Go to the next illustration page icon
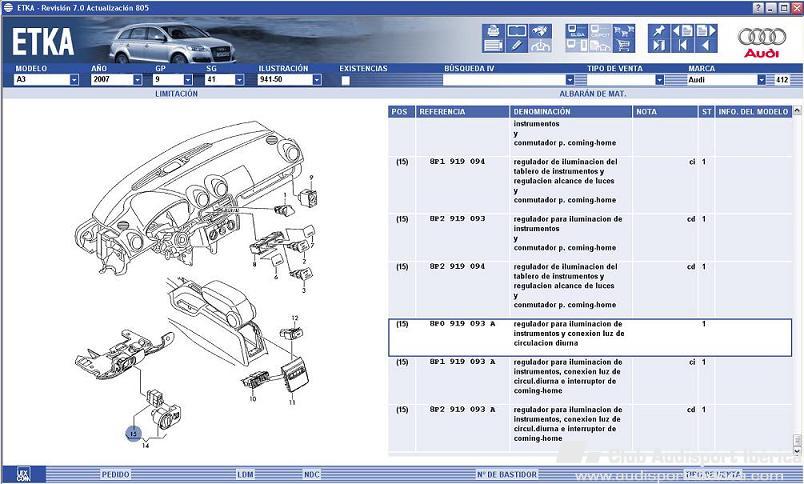 pyautogui.click(x=706, y=31)
